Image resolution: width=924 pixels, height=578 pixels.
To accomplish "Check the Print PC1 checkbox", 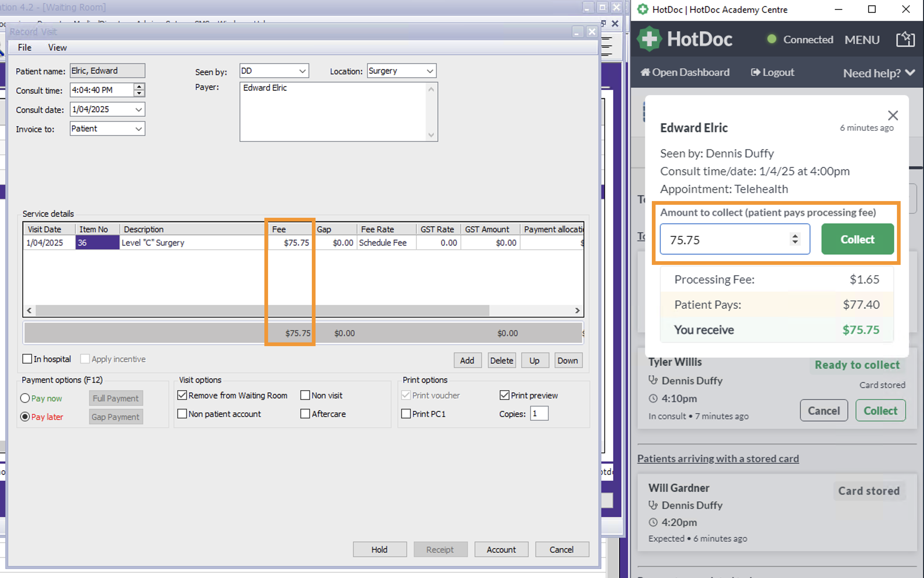I will coord(406,414).
